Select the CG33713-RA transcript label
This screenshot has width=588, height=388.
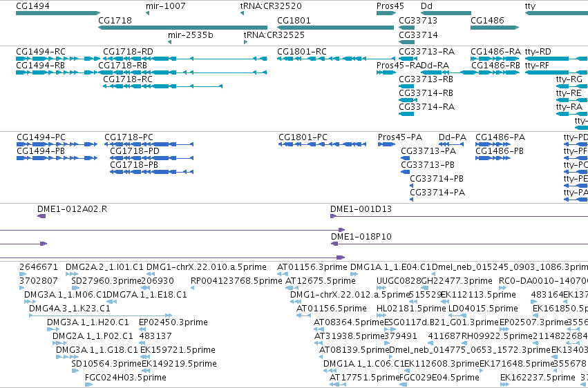[x=427, y=51]
